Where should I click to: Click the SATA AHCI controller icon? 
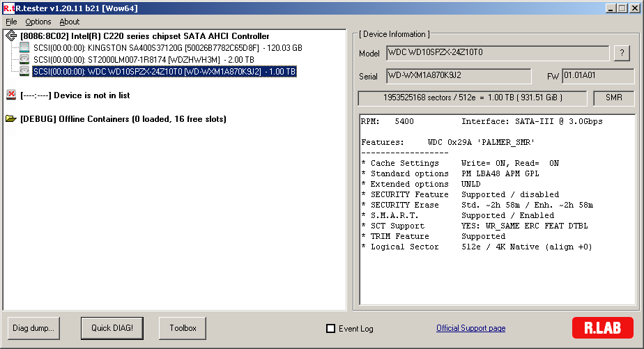point(11,36)
